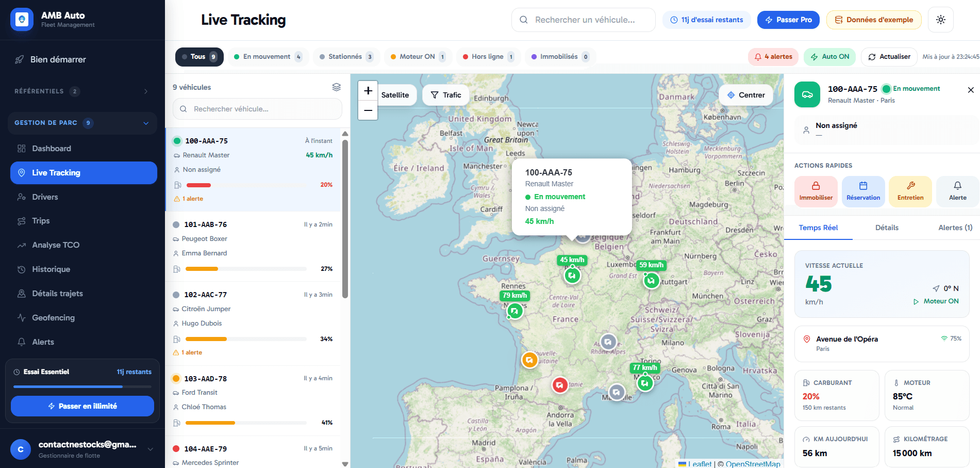Click fuel bar of 102-AAC-77

[x=246, y=339]
